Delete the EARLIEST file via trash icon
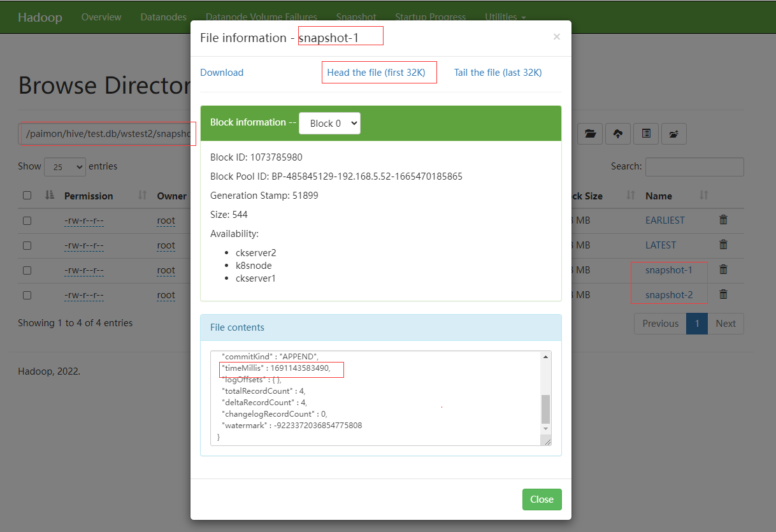This screenshot has width=776, height=532. pos(723,220)
